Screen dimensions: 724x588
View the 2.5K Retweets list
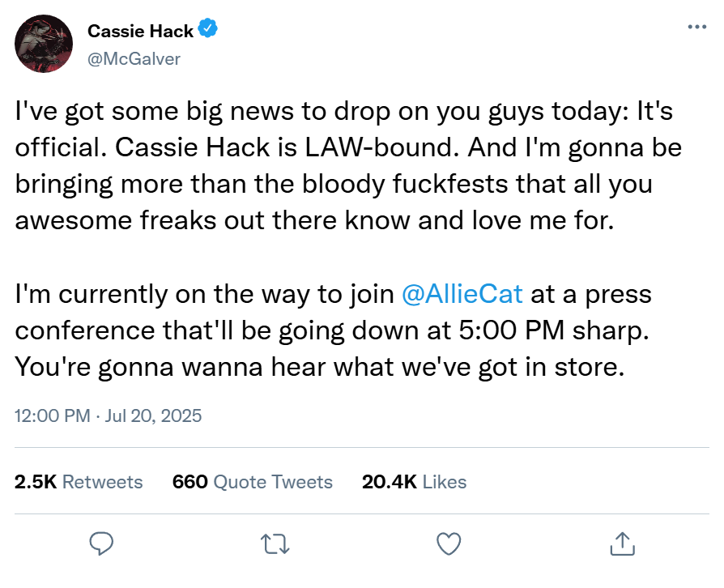point(79,482)
